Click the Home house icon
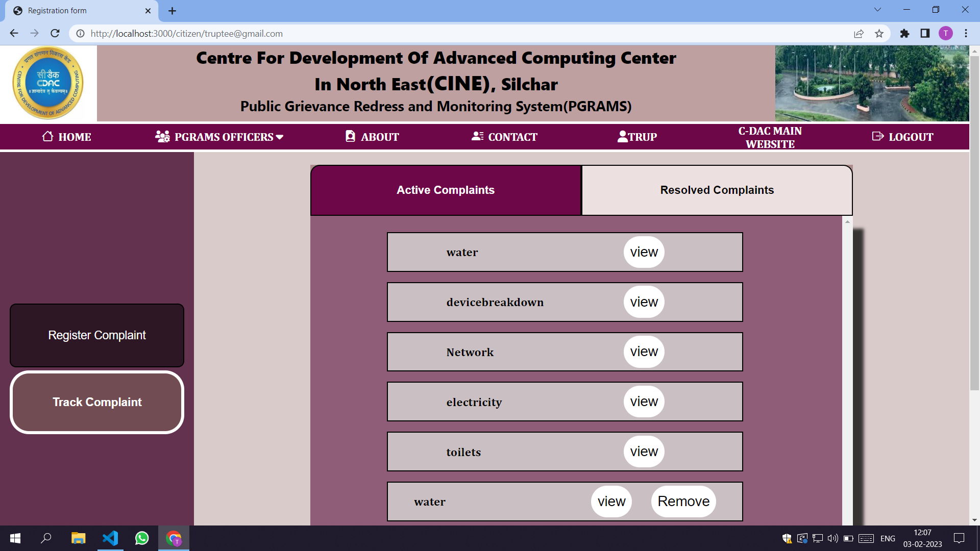This screenshot has width=980, height=551. pos(47,136)
